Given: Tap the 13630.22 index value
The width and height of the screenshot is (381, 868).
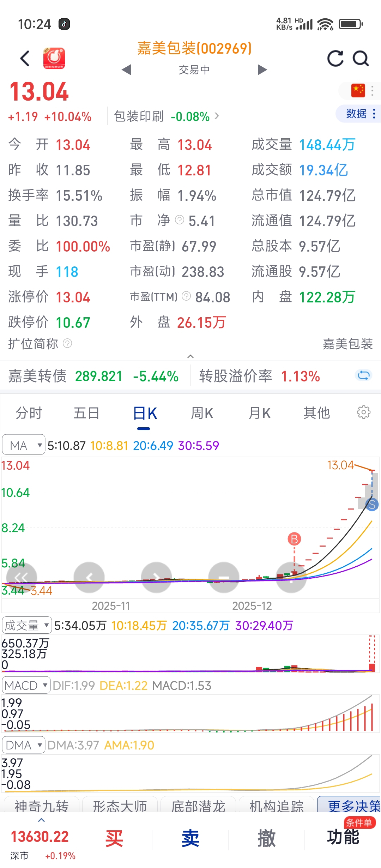Looking at the screenshot, I should (x=40, y=837).
